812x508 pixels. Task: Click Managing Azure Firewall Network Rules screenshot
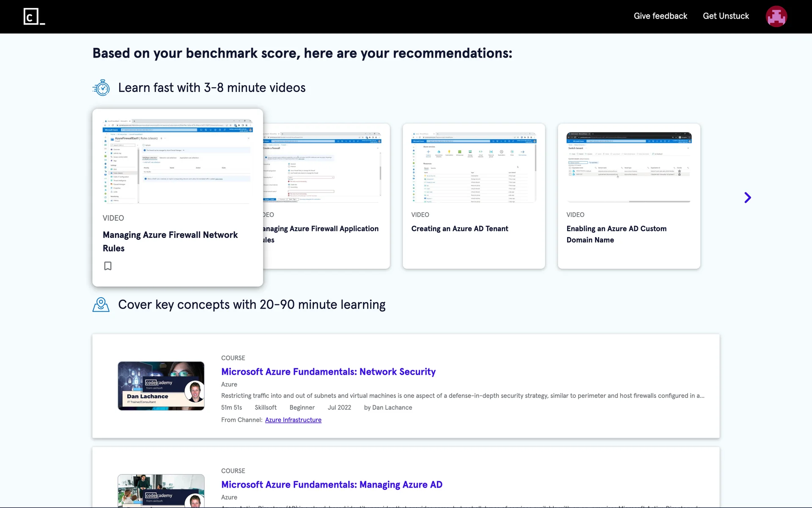click(x=178, y=161)
